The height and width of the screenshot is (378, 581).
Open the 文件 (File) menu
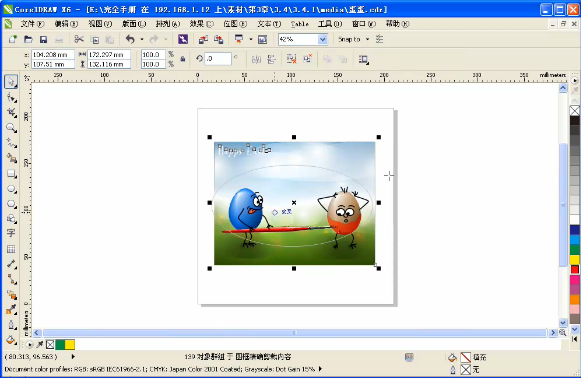(32, 24)
